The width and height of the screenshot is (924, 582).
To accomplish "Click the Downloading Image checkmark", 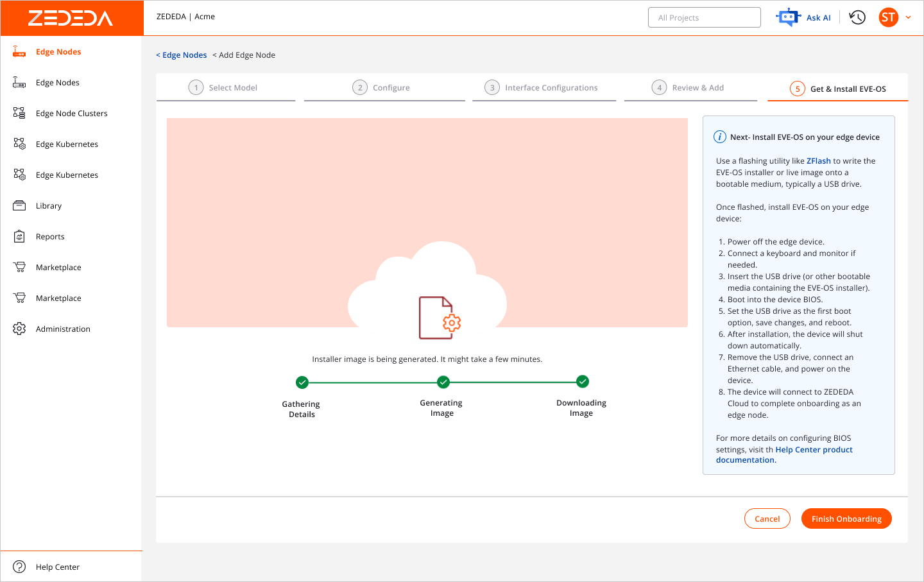I will (x=582, y=381).
